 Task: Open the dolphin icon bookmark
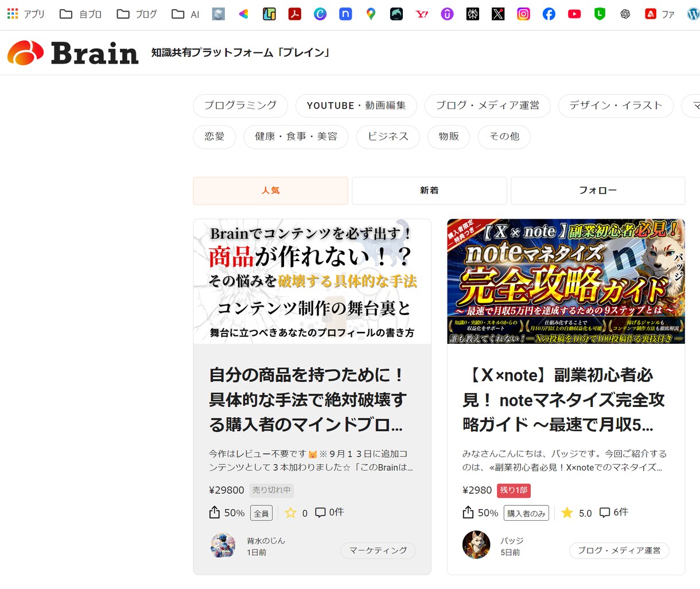tap(396, 14)
